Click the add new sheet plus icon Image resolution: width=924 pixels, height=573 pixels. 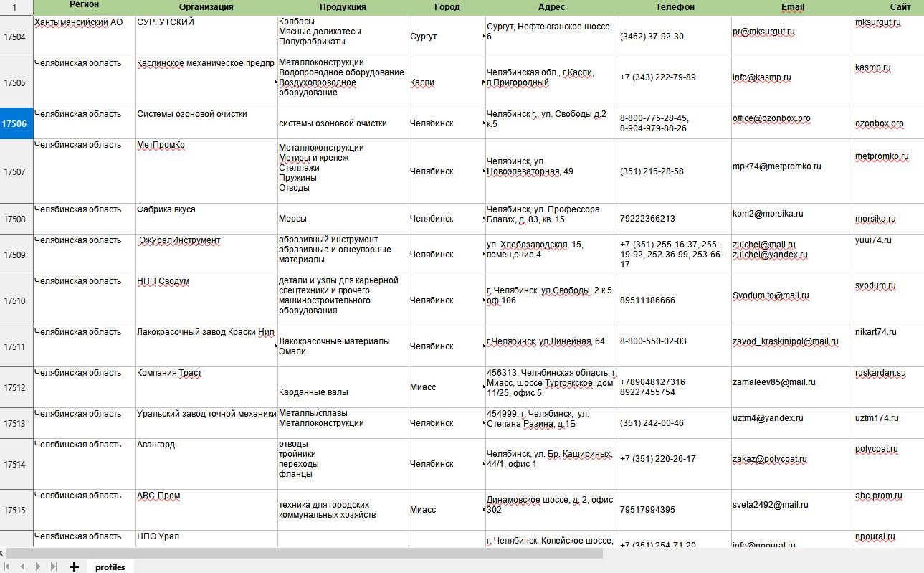pos(73,567)
